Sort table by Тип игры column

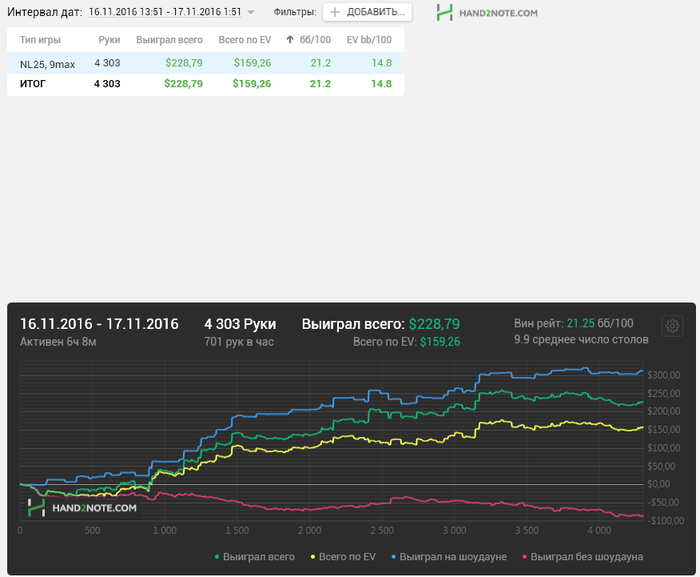40,40
